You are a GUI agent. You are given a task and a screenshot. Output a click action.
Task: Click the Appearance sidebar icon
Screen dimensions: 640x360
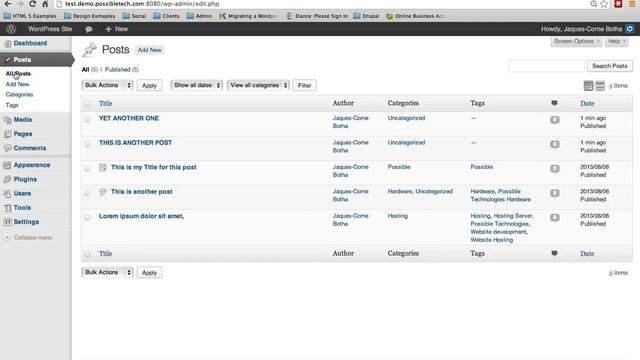click(7, 165)
